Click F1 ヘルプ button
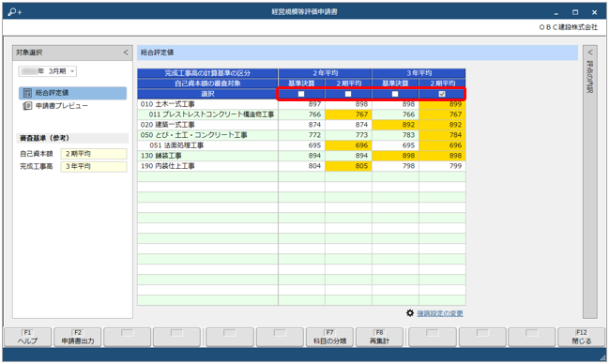 [27, 337]
